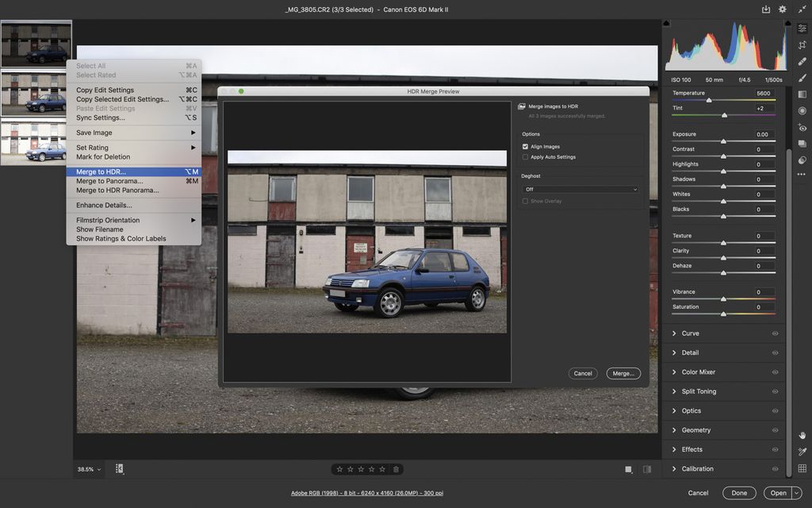Viewport: 812px width, 508px height.
Task: Click the save image icon in the title bar
Action: pos(764,9)
